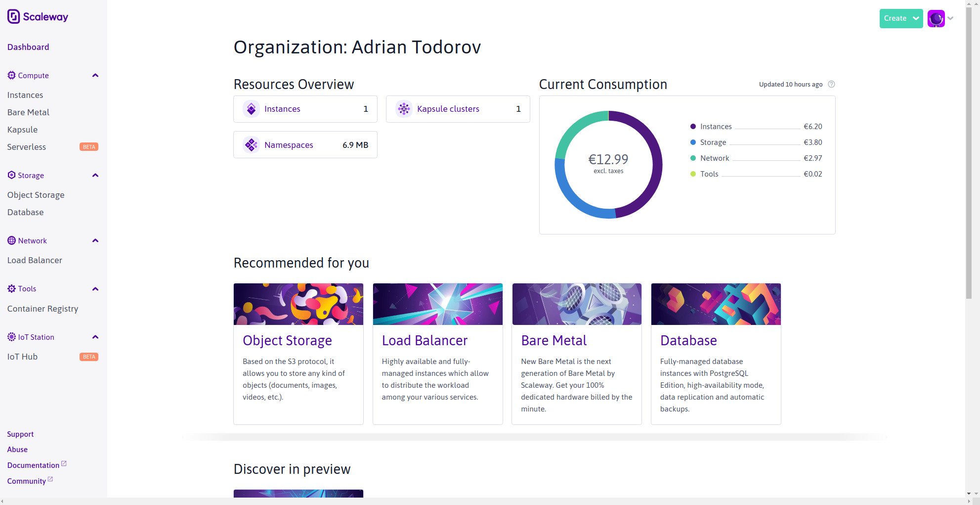Click the help icon beside Updated 10 hours ago

(x=831, y=84)
